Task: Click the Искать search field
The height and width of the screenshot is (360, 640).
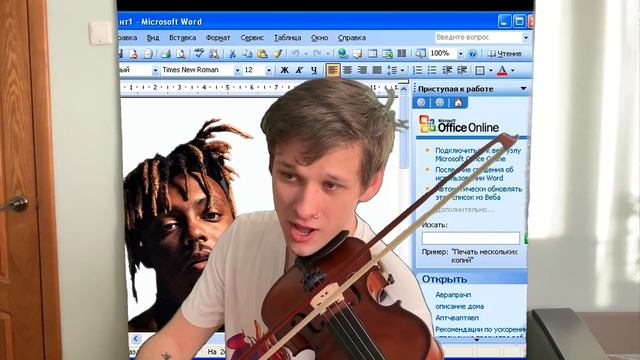Action: (471, 238)
